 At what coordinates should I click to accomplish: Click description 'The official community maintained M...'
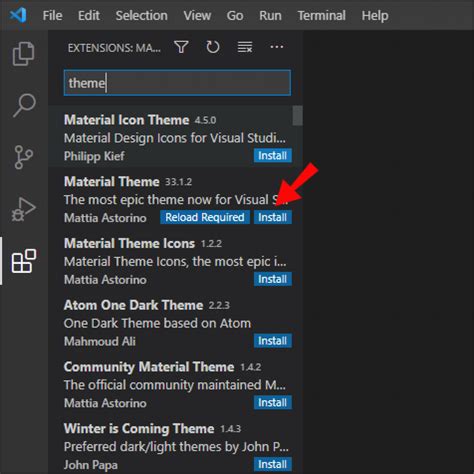pyautogui.click(x=175, y=385)
